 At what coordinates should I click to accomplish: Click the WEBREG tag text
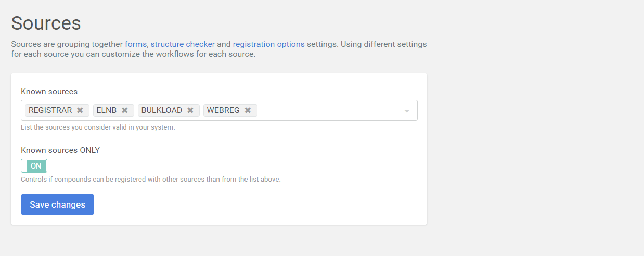223,110
